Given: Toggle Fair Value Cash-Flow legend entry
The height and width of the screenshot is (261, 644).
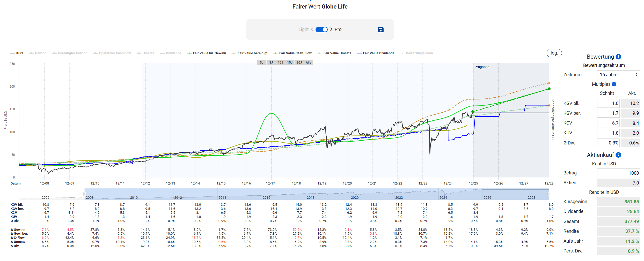Looking at the screenshot, I should point(292,53).
